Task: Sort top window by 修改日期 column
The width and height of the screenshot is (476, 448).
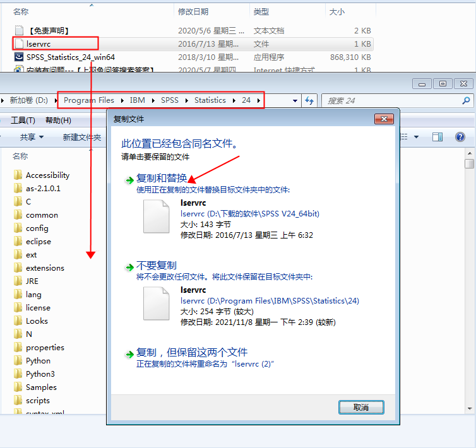Action: click(x=193, y=11)
